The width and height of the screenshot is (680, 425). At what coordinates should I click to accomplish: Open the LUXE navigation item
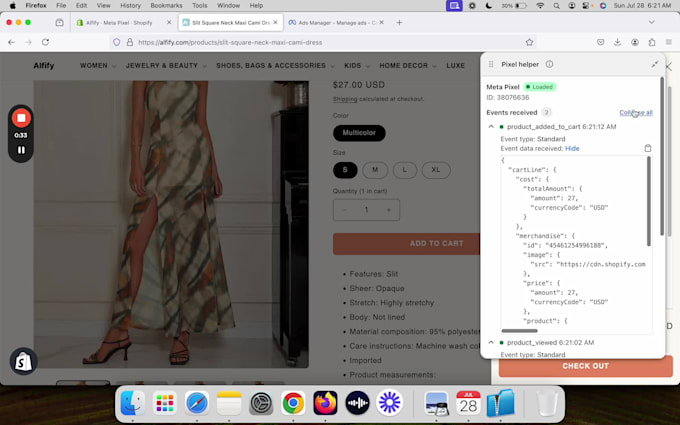click(x=455, y=65)
